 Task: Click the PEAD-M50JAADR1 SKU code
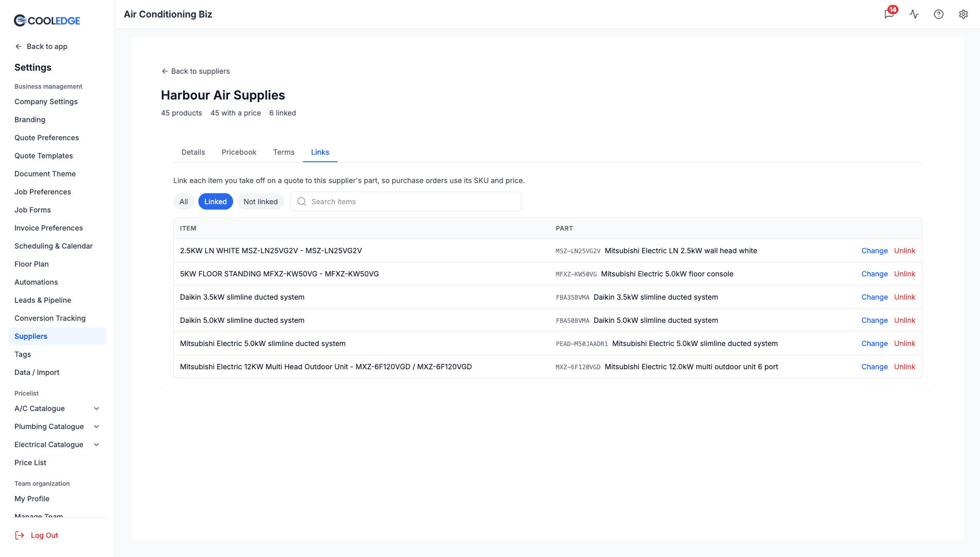click(x=582, y=344)
